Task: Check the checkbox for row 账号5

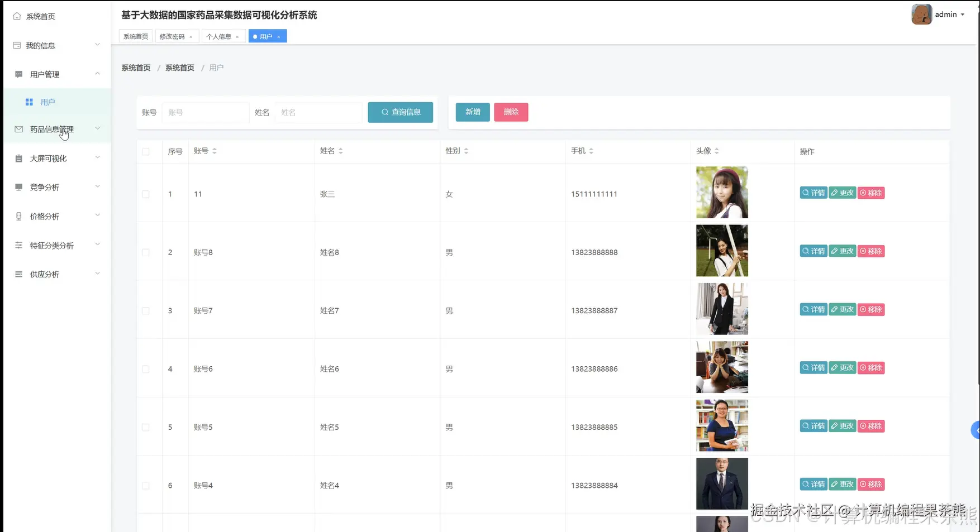Action: [146, 427]
